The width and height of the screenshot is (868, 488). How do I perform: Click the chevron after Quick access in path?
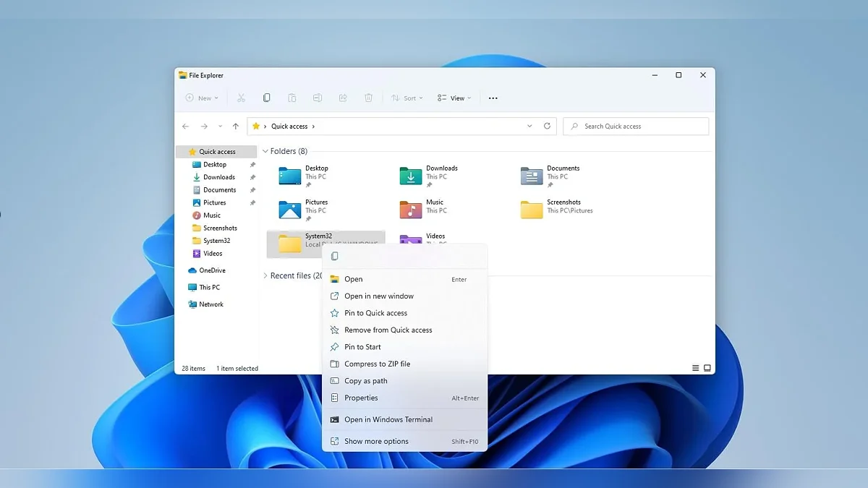(313, 127)
